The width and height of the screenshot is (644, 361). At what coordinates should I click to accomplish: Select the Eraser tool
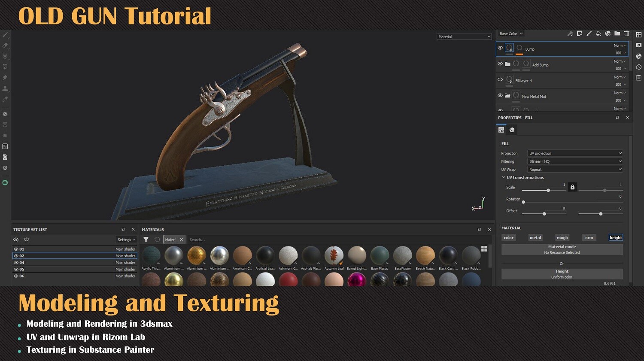point(5,46)
